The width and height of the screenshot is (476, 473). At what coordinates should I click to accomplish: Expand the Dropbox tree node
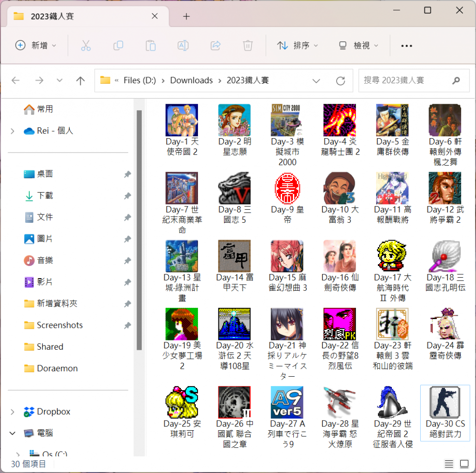[x=13, y=412]
